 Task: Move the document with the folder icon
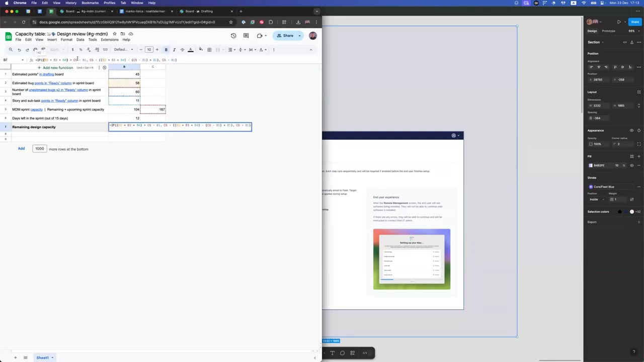(122, 34)
